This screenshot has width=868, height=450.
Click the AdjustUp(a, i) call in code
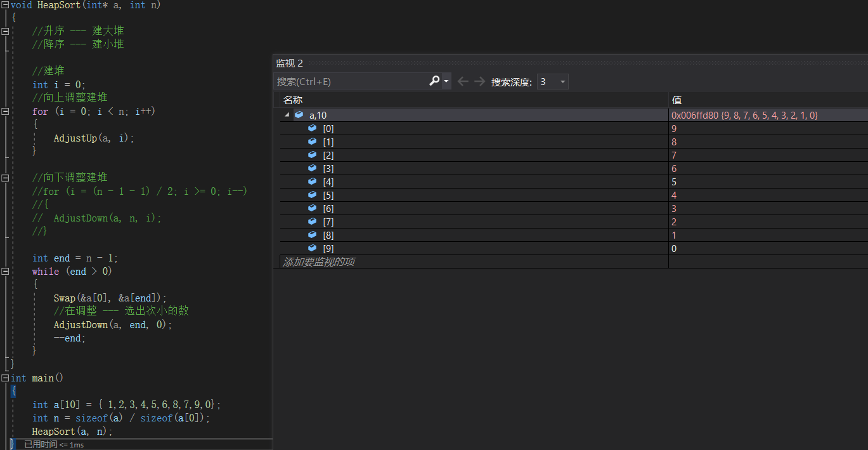tap(94, 138)
